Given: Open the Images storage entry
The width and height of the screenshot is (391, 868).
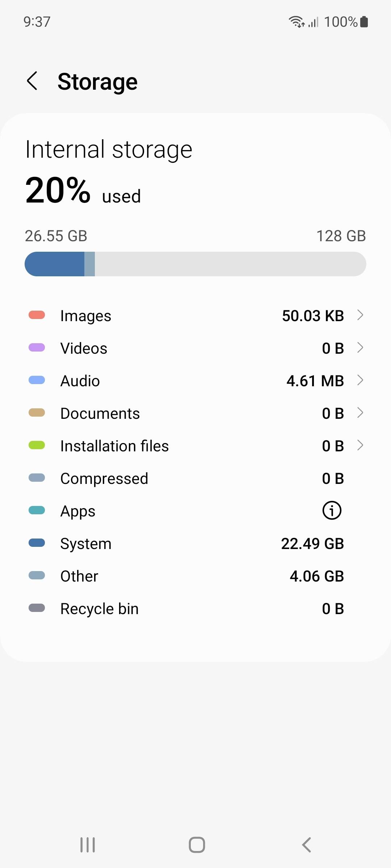Looking at the screenshot, I should (195, 315).
